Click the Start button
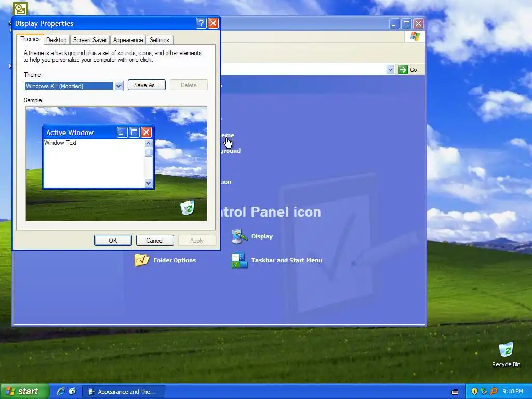This screenshot has width=532, height=399. click(24, 391)
